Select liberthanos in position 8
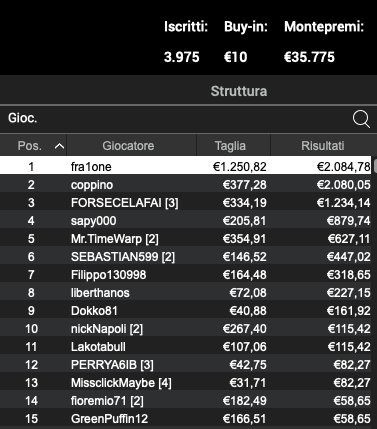The width and height of the screenshot is (377, 429). tap(186, 293)
